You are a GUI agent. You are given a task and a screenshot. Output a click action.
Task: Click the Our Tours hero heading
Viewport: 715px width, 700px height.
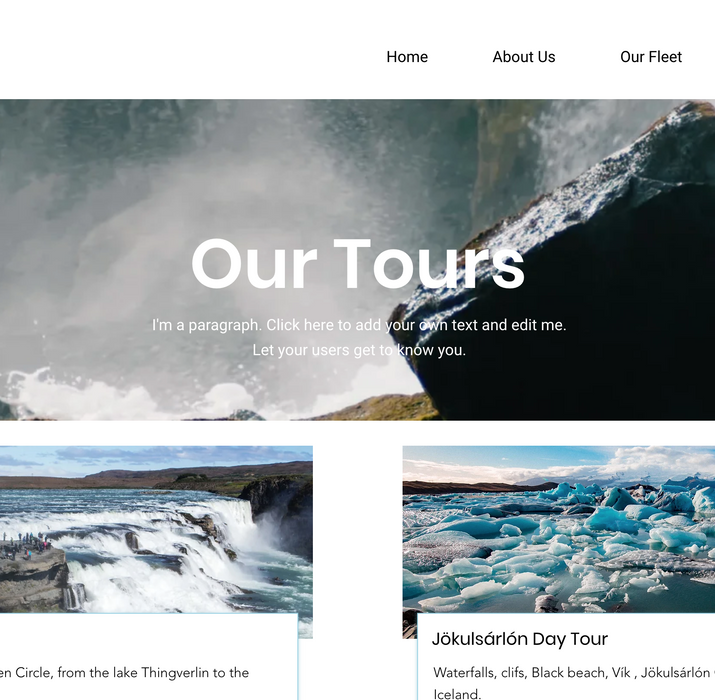point(358,264)
